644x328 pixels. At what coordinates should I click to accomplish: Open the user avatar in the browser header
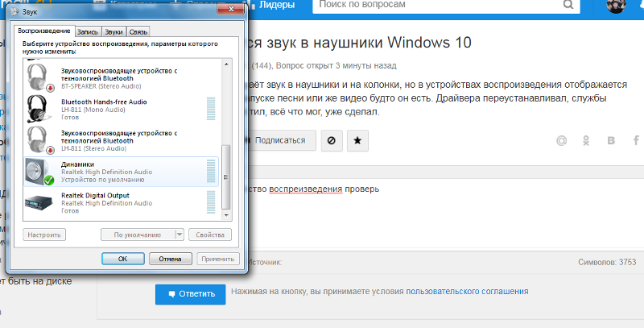[x=616, y=5]
